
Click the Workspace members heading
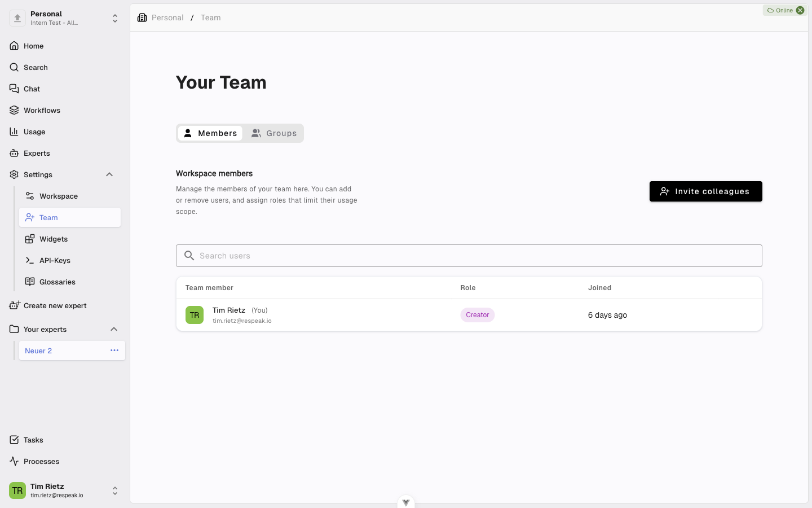[x=214, y=173]
